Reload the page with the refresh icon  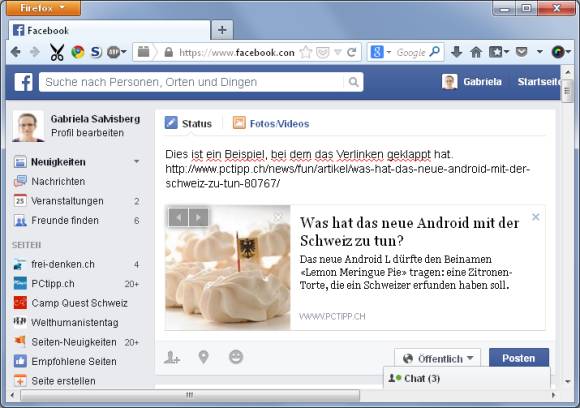(x=352, y=52)
